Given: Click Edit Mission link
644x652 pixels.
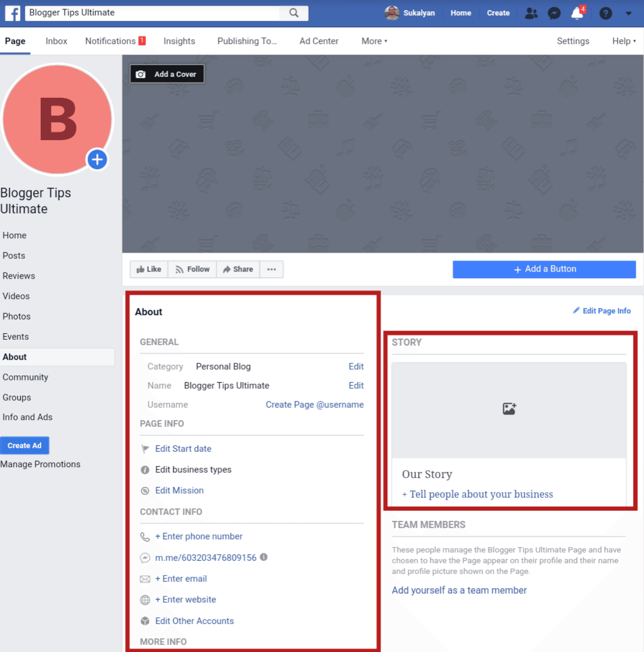Looking at the screenshot, I should tap(179, 491).
